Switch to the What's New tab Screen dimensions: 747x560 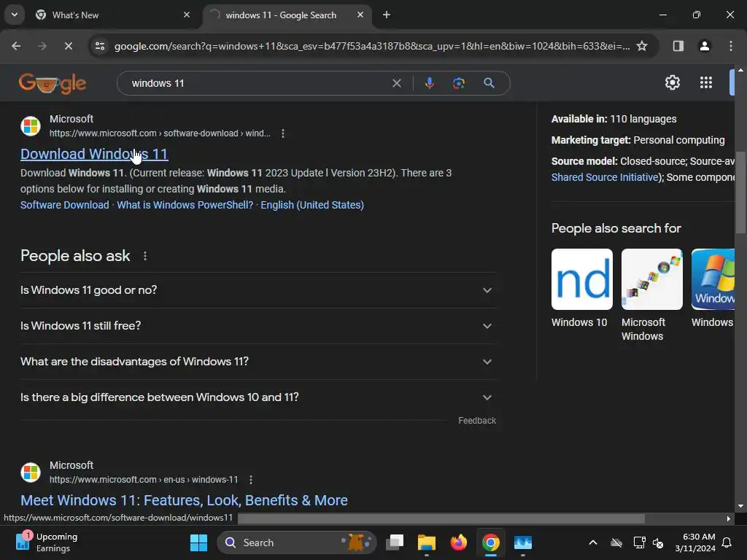pos(113,15)
